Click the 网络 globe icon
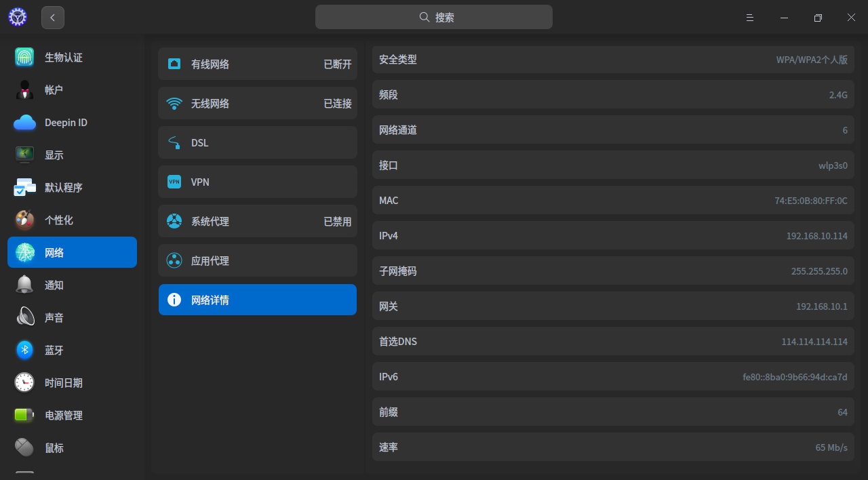 click(25, 252)
